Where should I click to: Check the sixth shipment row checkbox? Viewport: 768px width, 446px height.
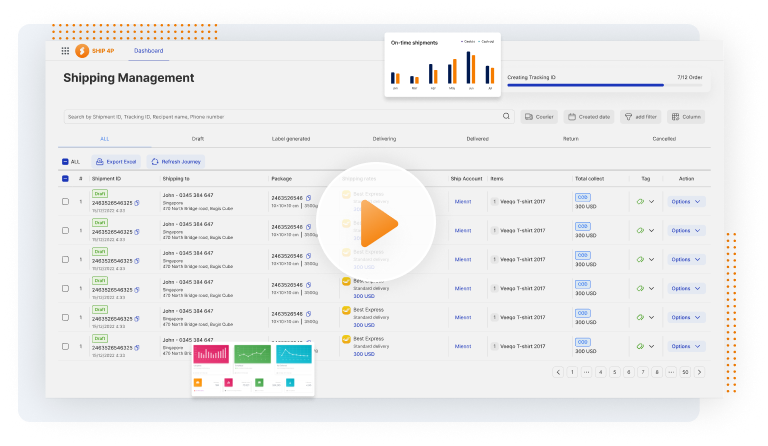[x=65, y=346]
